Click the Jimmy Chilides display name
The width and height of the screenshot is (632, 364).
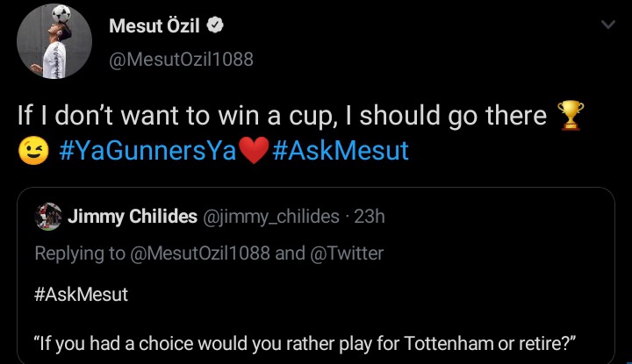coord(133,217)
